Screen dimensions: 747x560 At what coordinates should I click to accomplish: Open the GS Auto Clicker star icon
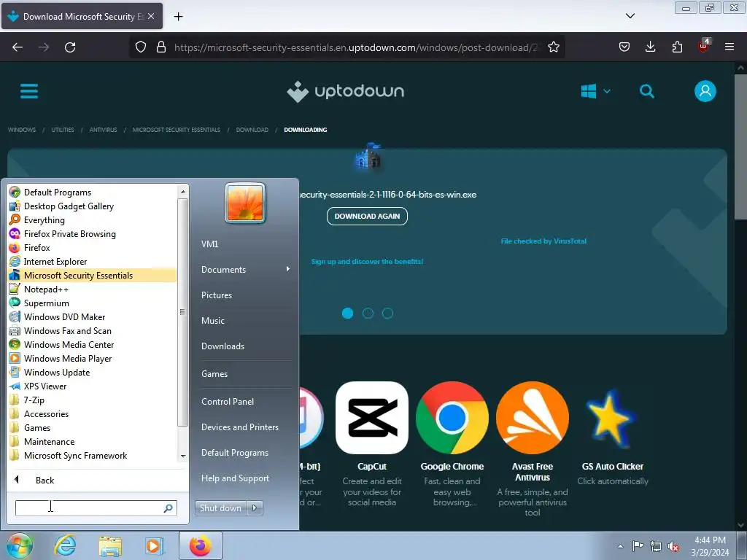612,419
